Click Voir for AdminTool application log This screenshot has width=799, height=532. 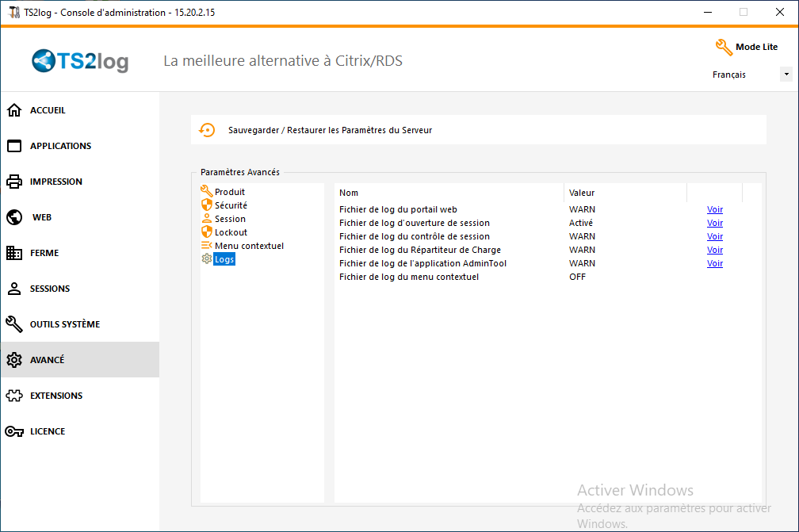[x=714, y=263]
